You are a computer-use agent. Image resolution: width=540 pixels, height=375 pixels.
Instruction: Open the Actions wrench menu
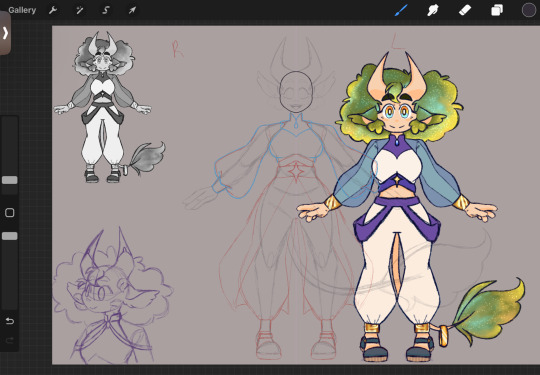click(53, 10)
